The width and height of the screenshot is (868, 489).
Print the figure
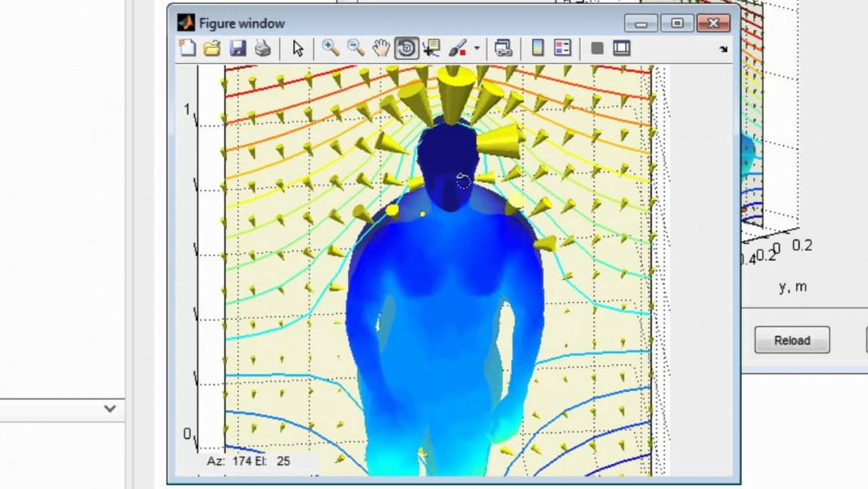pos(261,48)
